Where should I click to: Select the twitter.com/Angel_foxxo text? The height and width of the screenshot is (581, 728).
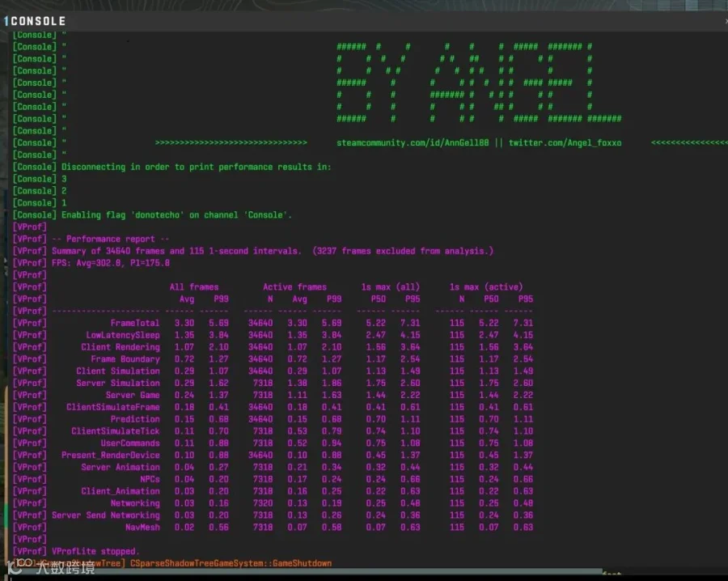point(565,143)
